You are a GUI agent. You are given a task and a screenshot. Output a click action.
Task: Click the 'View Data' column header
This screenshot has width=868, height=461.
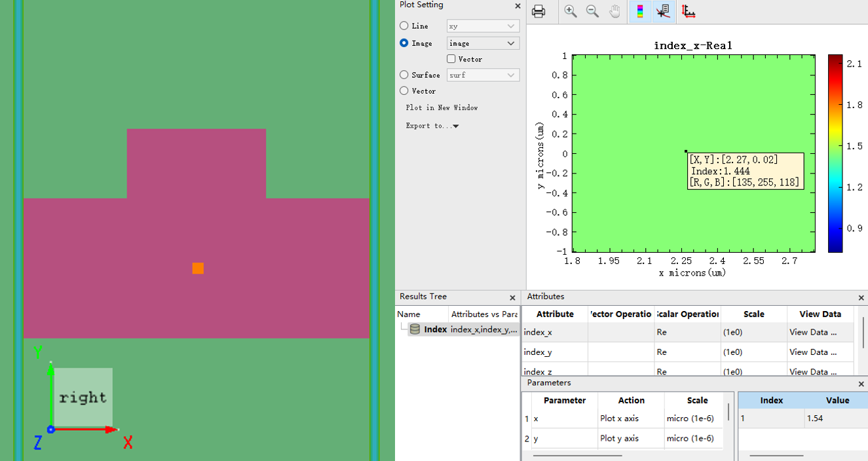[820, 314]
